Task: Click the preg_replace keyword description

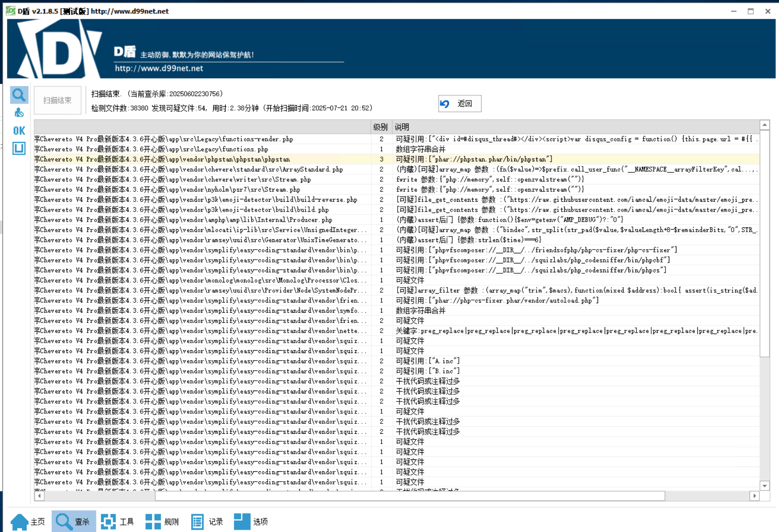Action: (577, 331)
